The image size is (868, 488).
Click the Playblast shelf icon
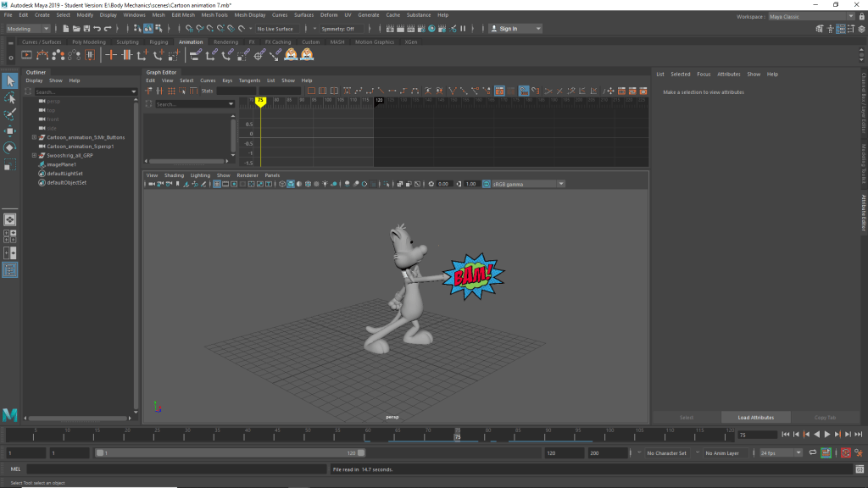[26, 55]
